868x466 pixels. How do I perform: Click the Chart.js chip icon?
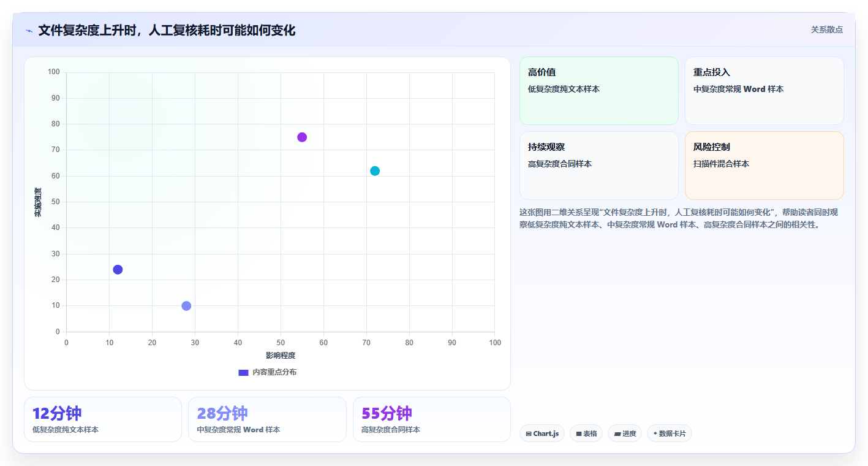[x=529, y=434]
